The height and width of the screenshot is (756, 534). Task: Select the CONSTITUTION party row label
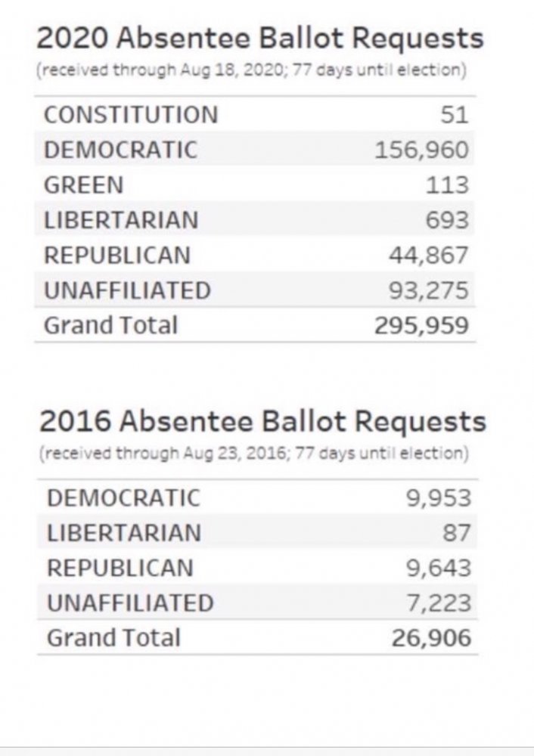click(x=131, y=115)
